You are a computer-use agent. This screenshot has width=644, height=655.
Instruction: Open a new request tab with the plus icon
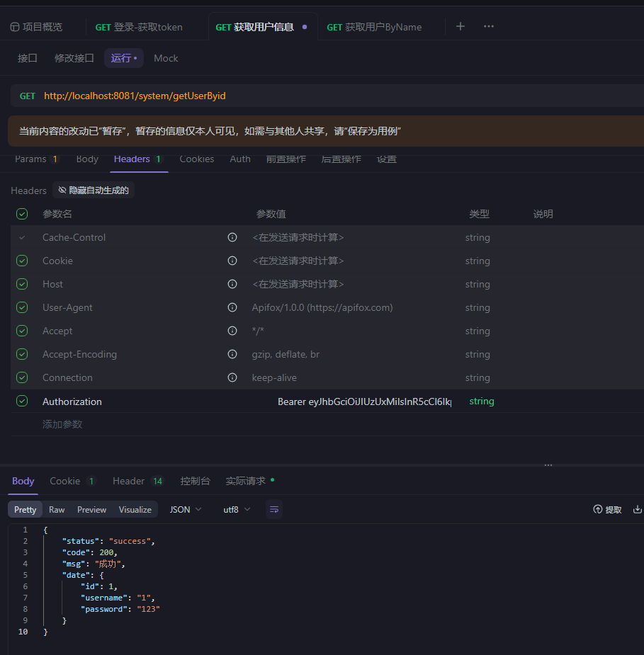point(460,26)
